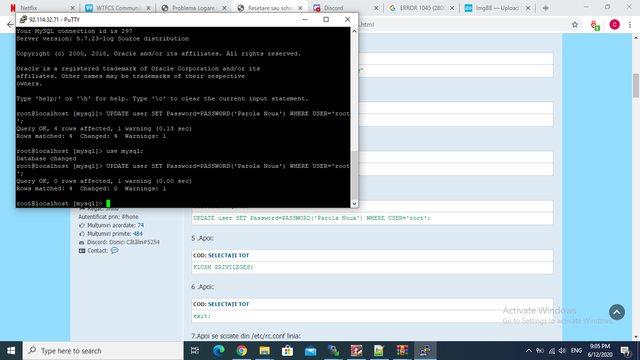Select all code in the exit box

229,304
